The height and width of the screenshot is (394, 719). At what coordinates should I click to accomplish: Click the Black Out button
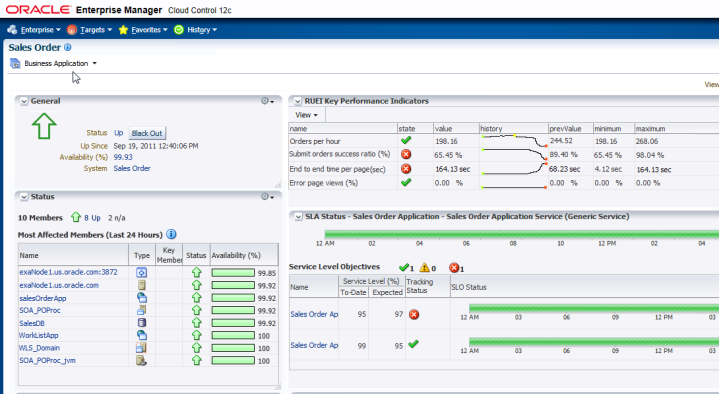[x=147, y=133]
